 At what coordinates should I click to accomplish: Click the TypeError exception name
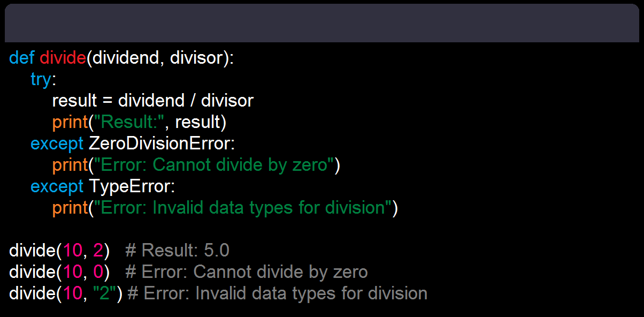[130, 186]
